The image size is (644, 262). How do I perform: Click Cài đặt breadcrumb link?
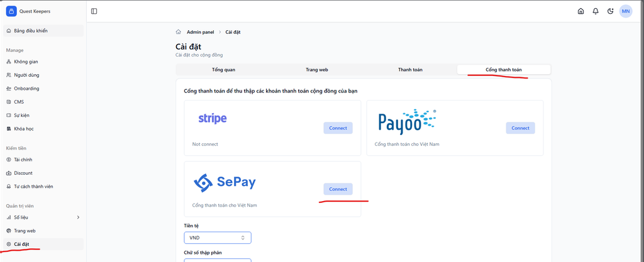(x=233, y=32)
